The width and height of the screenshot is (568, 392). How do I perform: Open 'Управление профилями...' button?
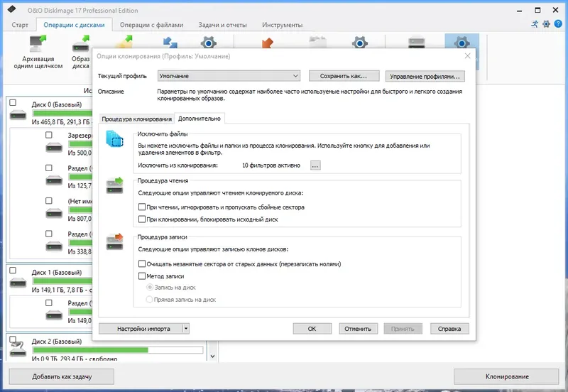(x=425, y=76)
